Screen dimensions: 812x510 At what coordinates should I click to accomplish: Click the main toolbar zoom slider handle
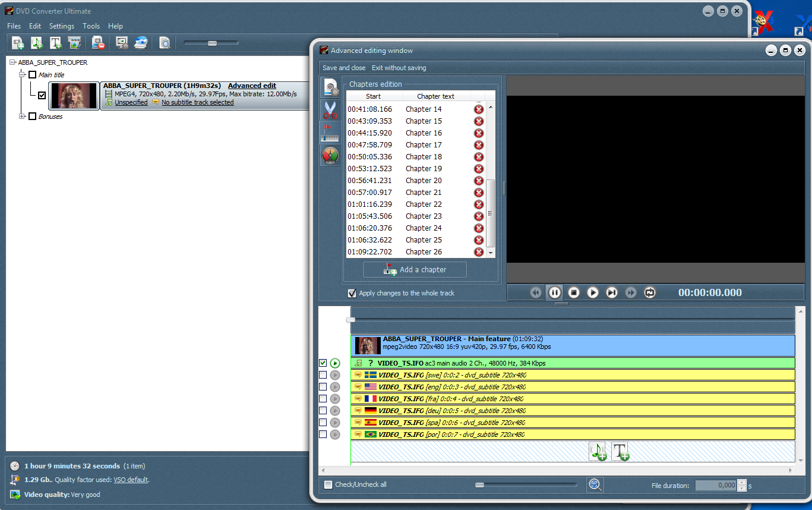tap(212, 43)
